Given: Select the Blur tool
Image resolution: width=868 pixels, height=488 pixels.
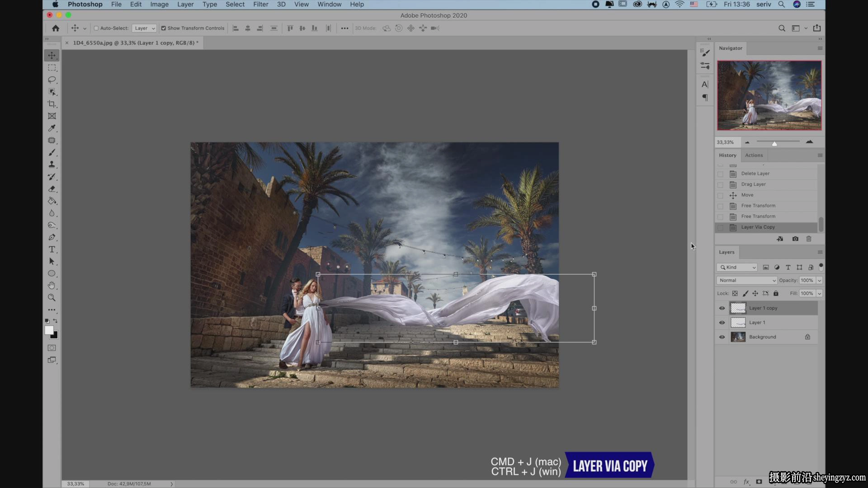Looking at the screenshot, I should pos(52,213).
